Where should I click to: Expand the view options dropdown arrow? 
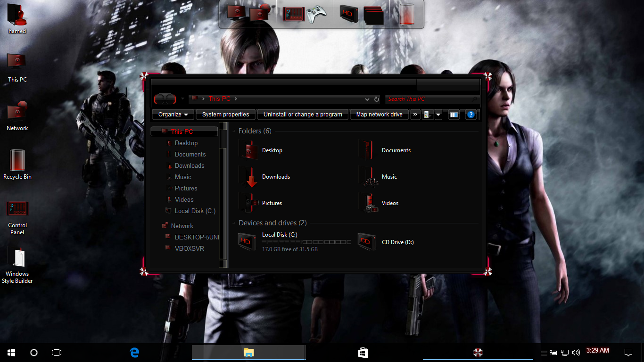tap(438, 115)
